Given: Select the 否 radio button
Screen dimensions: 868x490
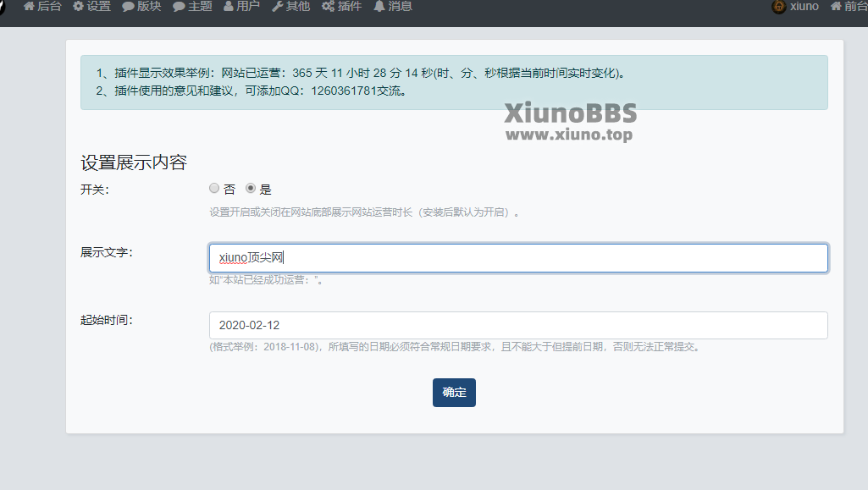Looking at the screenshot, I should [214, 188].
